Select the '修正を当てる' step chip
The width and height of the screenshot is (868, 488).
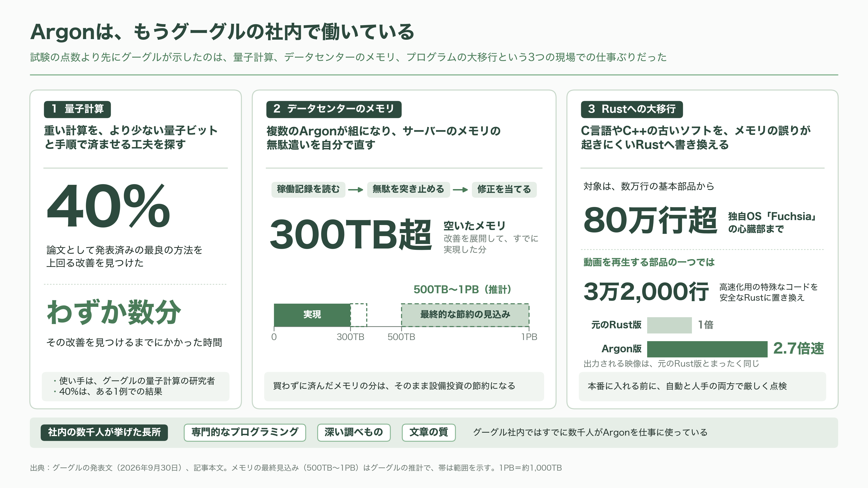point(504,189)
